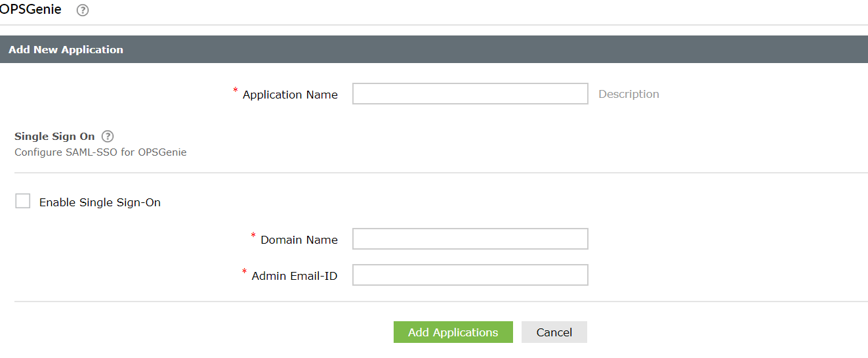Click into the Admin Email-ID field

tap(470, 275)
